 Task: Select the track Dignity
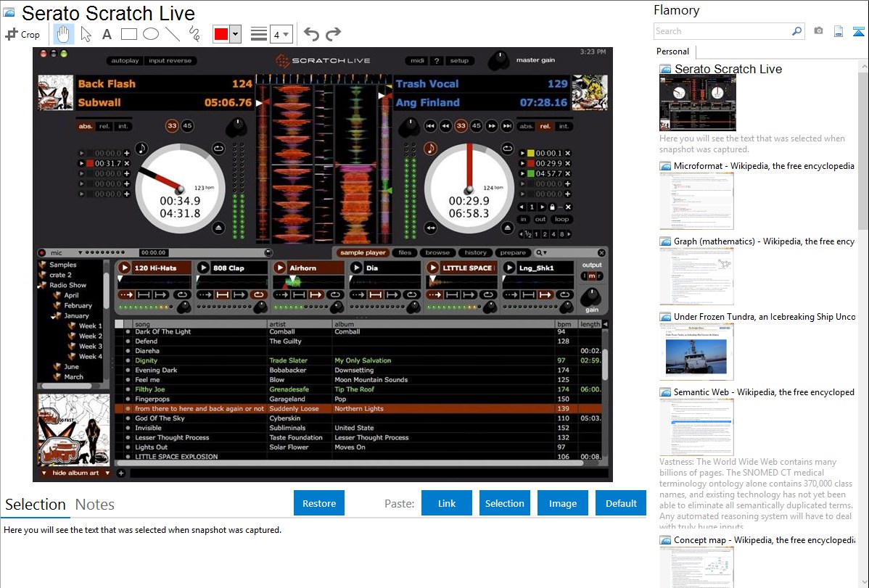pos(358,360)
